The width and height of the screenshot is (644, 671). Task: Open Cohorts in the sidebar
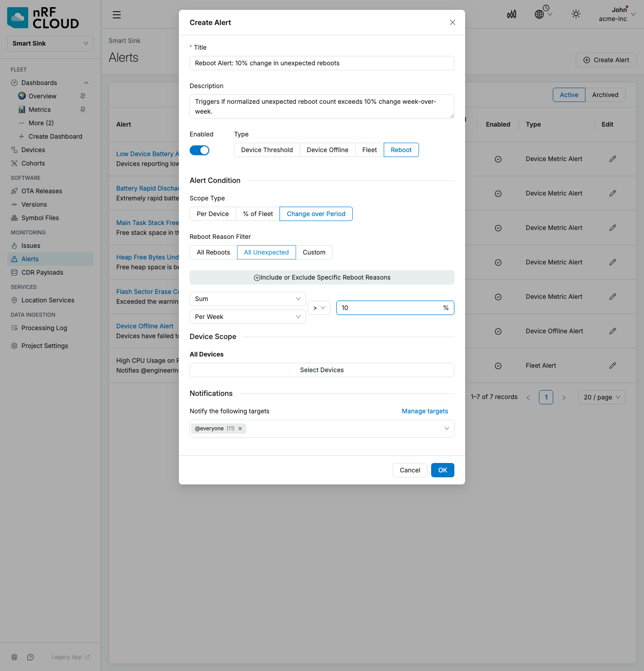[50, 163]
